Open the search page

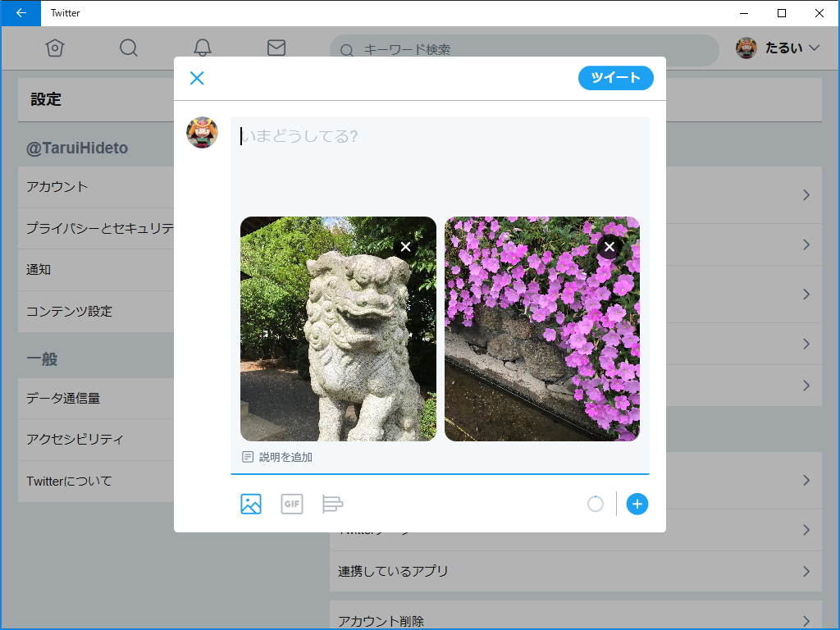point(128,48)
